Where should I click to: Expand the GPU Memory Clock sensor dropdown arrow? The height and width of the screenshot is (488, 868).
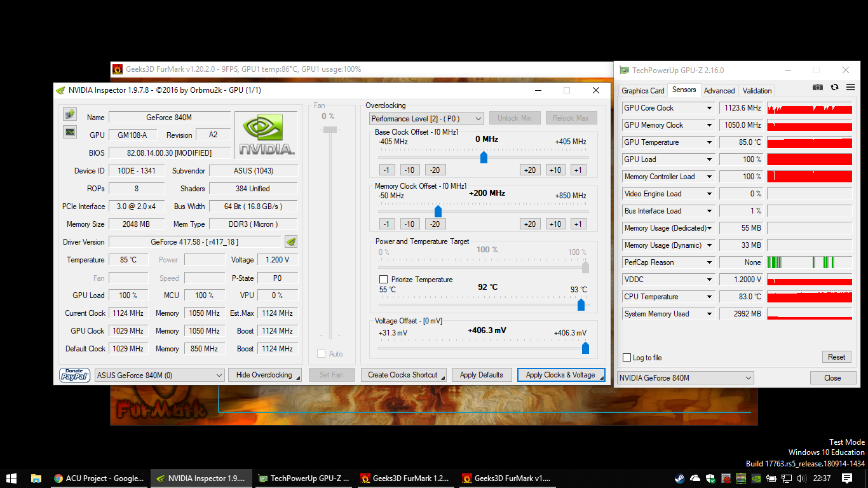(x=709, y=125)
